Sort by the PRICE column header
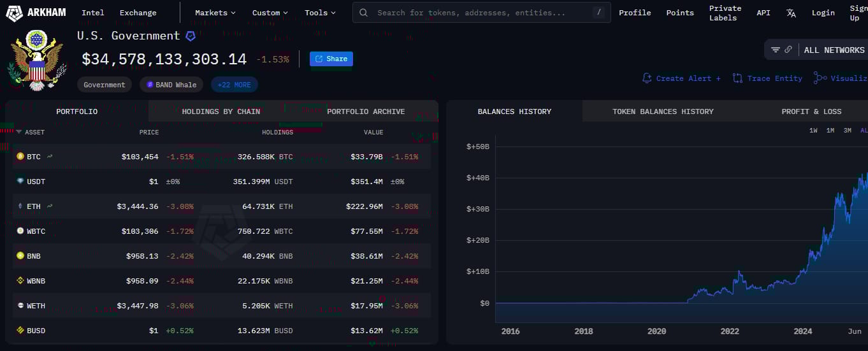Viewport: 868px width, 351px height. [x=149, y=132]
